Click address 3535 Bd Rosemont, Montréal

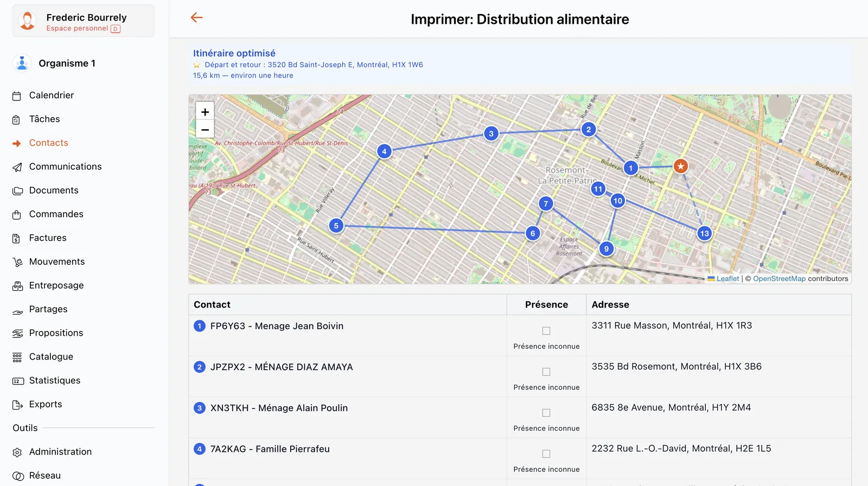pos(676,367)
